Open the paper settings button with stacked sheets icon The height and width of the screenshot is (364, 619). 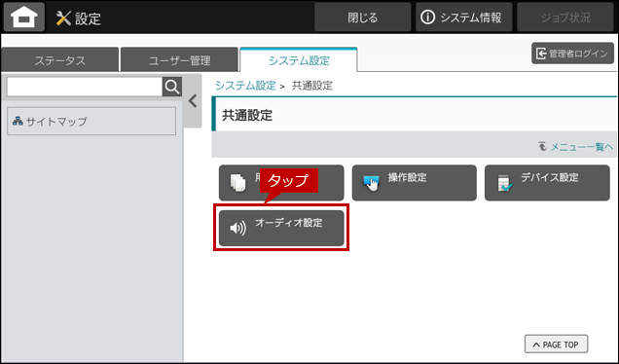[x=281, y=183]
